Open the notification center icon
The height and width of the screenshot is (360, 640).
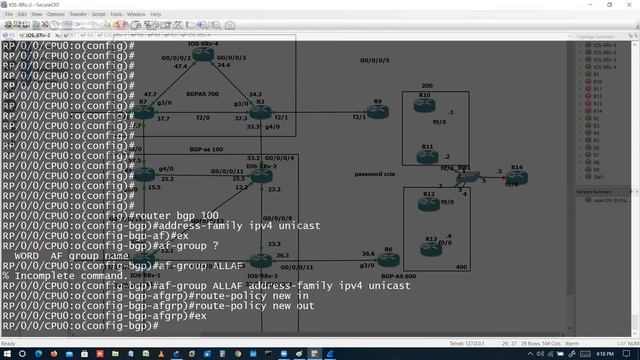point(627,354)
